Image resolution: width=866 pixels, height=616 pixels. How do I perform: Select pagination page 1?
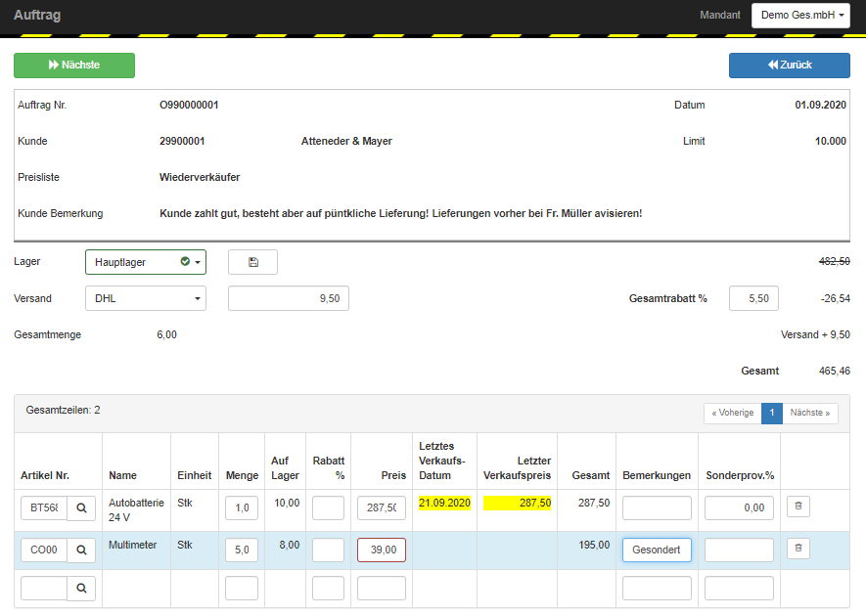click(771, 413)
